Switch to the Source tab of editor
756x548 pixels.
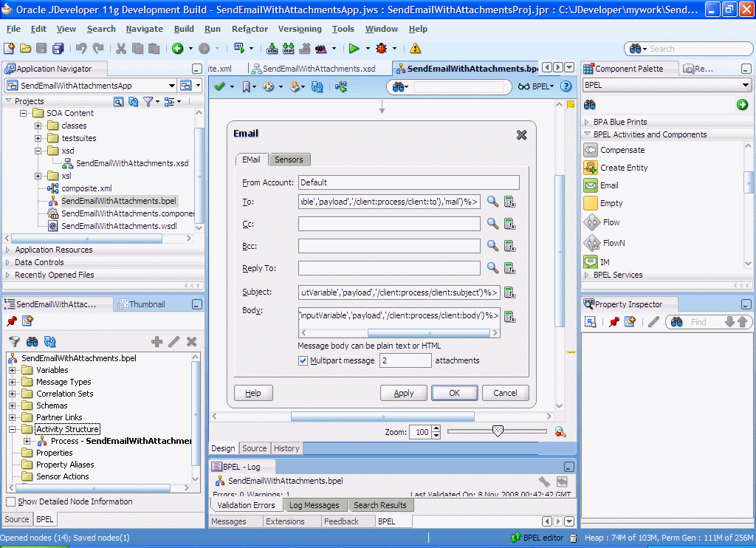pos(254,448)
